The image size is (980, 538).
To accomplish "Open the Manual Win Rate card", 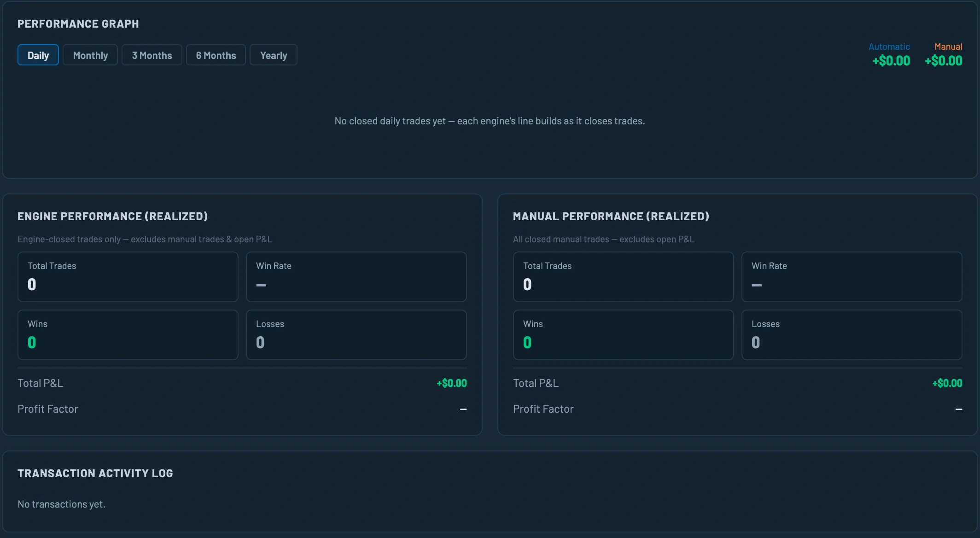I will point(852,277).
